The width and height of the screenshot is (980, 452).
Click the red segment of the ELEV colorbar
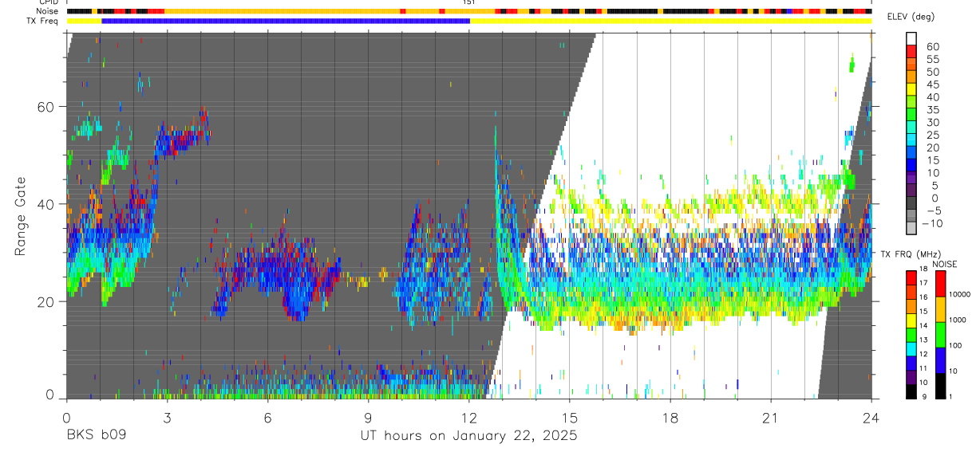click(x=911, y=52)
